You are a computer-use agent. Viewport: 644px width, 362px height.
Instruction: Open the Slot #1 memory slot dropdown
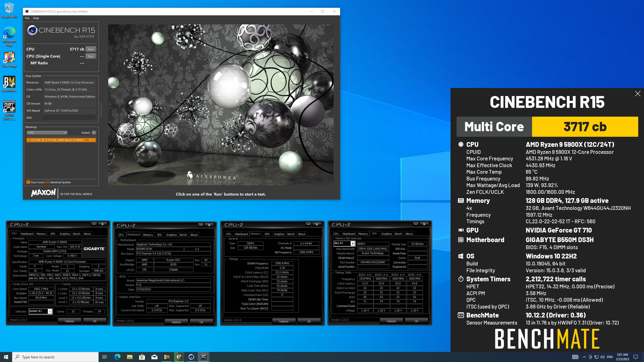(344, 244)
